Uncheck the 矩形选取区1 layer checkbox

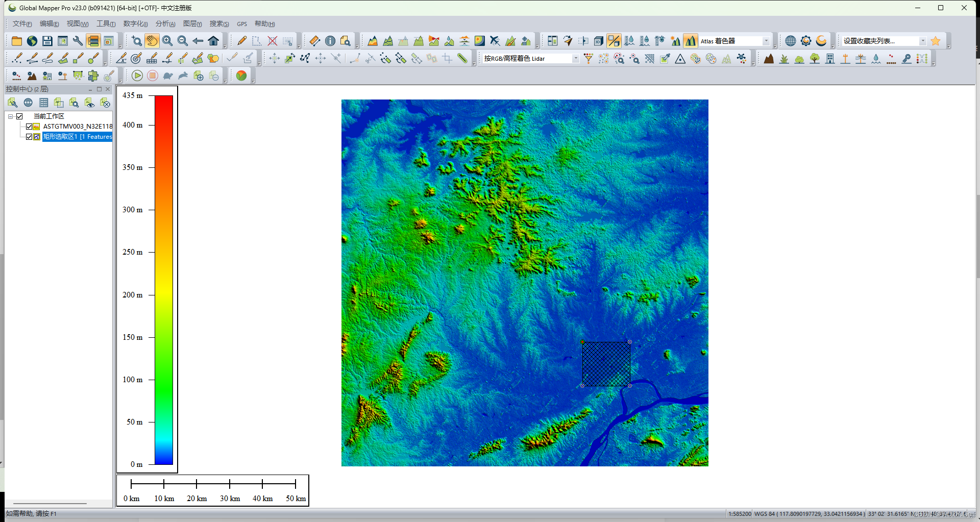click(29, 137)
